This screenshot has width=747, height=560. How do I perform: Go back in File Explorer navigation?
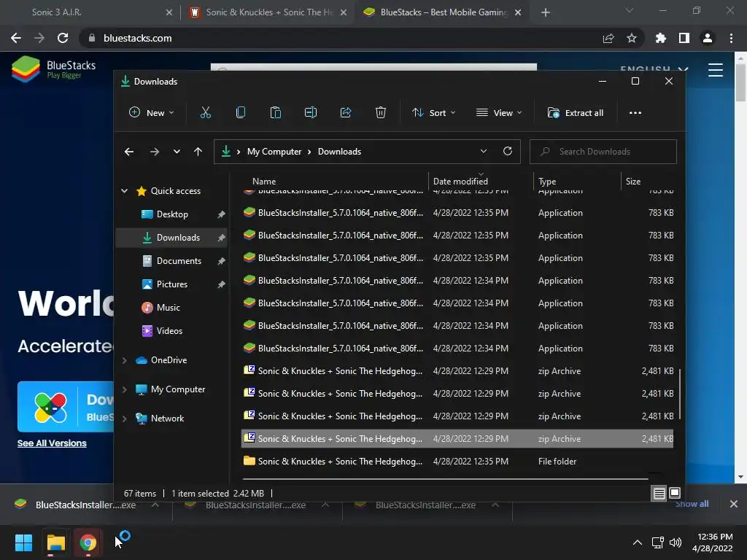[x=128, y=152]
